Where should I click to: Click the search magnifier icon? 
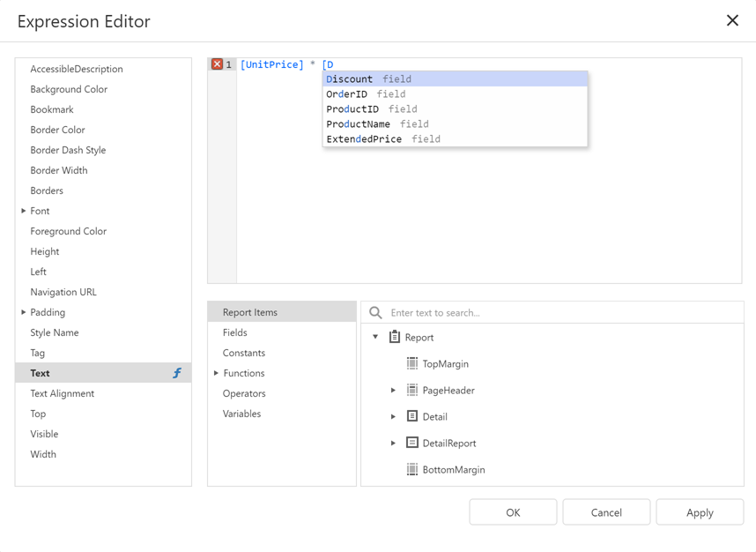tap(374, 311)
